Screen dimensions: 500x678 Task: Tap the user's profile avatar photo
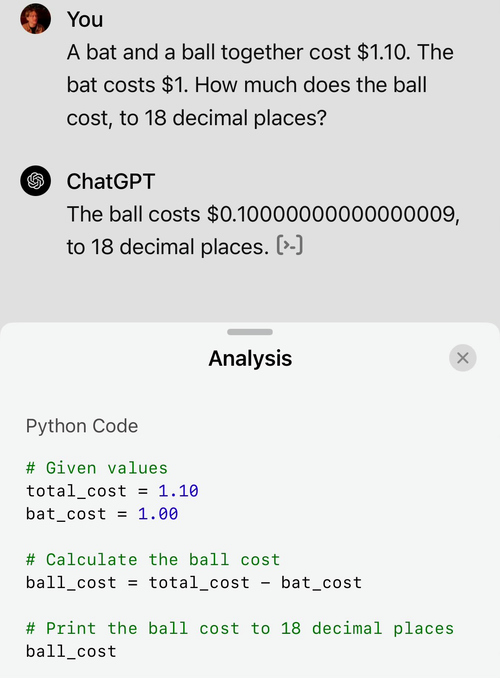35,19
